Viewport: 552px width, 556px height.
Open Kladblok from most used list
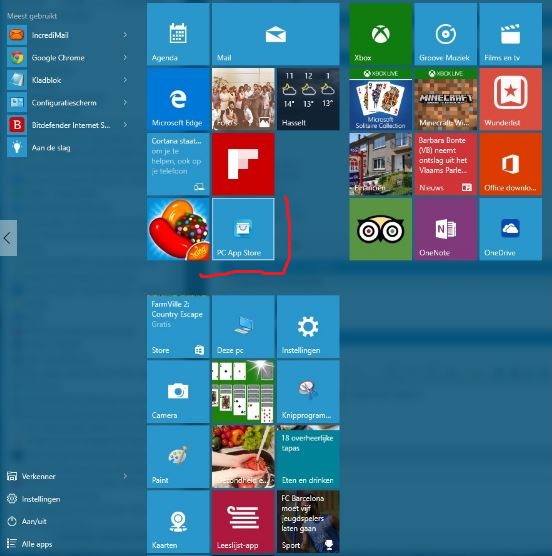pos(67,80)
